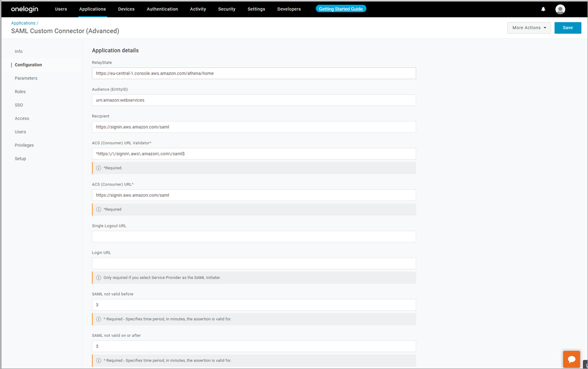Open the Setup sidebar tab

(20, 158)
